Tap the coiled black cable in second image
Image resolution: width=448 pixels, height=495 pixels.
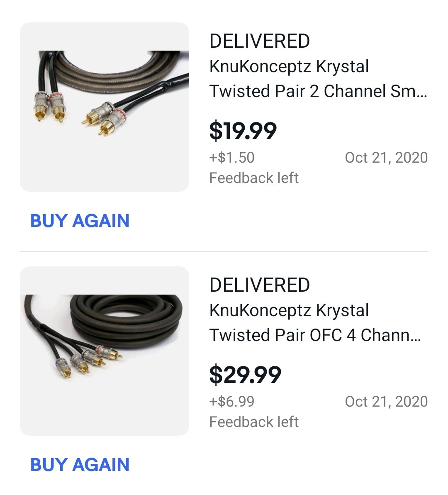pyautogui.click(x=126, y=320)
